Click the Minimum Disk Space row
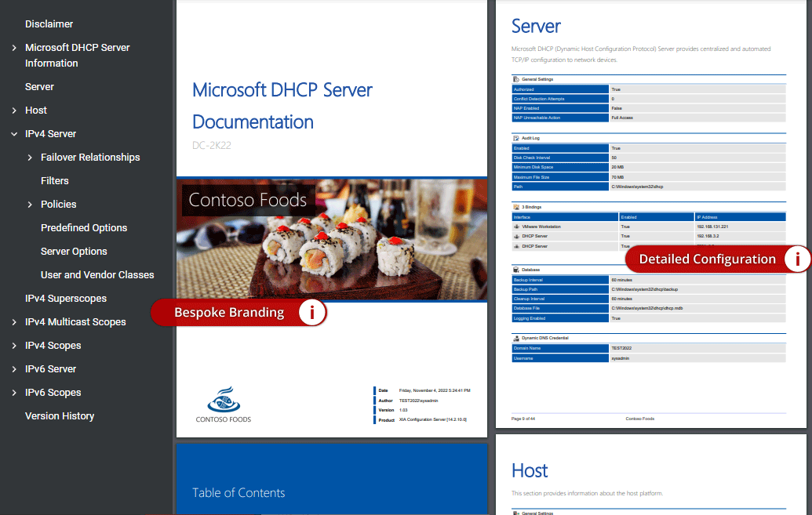Screen dimensions: 812x515 click(x=649, y=167)
